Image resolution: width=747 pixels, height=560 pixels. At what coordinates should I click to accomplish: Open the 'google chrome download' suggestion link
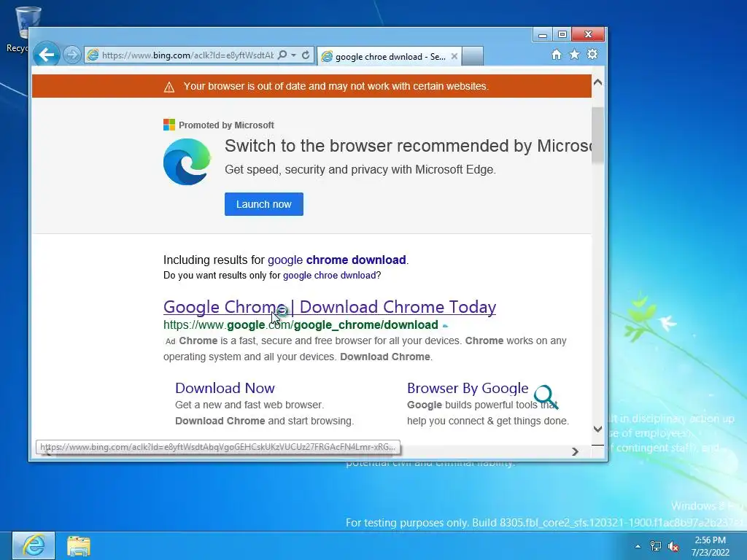point(336,260)
